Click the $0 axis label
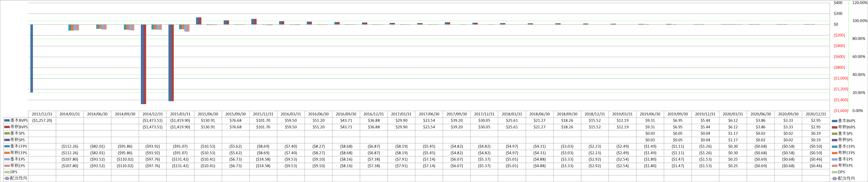868x182 pixels. (x=836, y=24)
